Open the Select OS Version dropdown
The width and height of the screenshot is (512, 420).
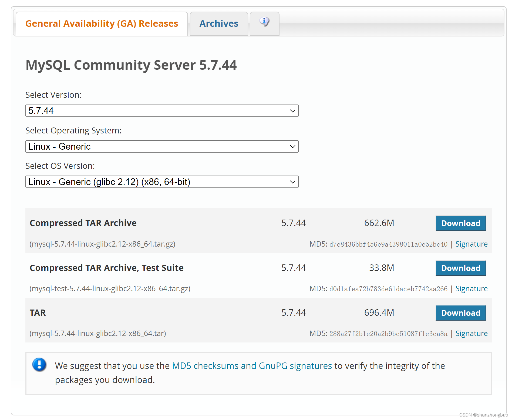(161, 182)
